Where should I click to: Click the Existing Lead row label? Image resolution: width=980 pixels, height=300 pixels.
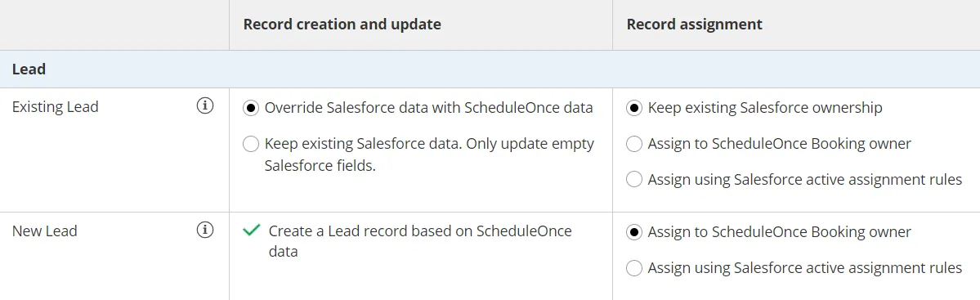[x=56, y=107]
